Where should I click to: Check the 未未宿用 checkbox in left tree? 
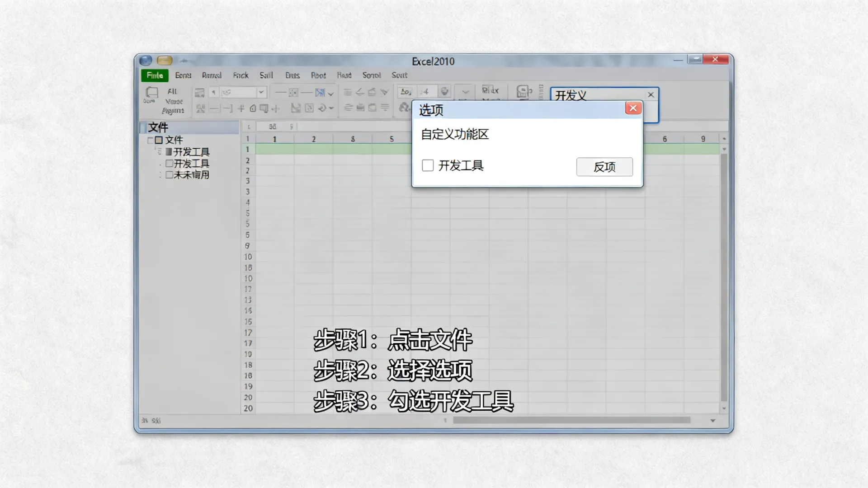[169, 175]
